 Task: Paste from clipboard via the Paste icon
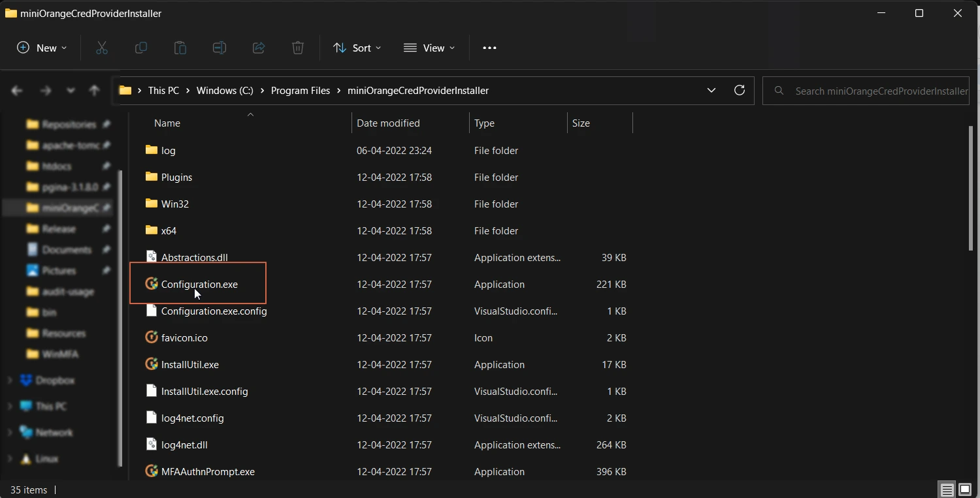180,48
